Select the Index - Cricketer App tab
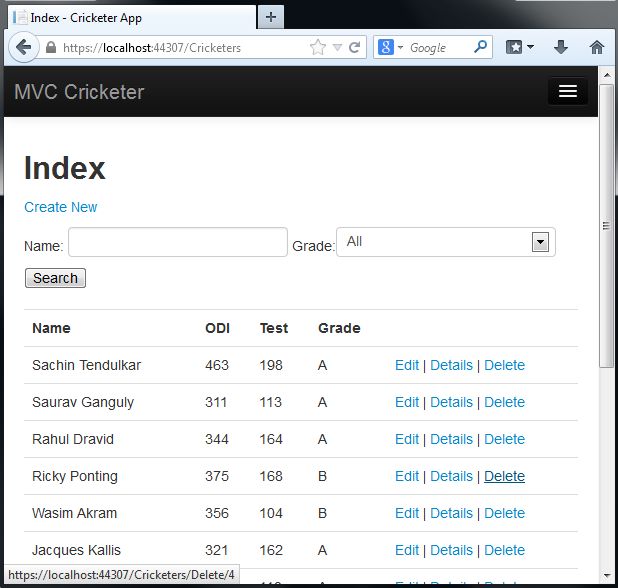 132,18
